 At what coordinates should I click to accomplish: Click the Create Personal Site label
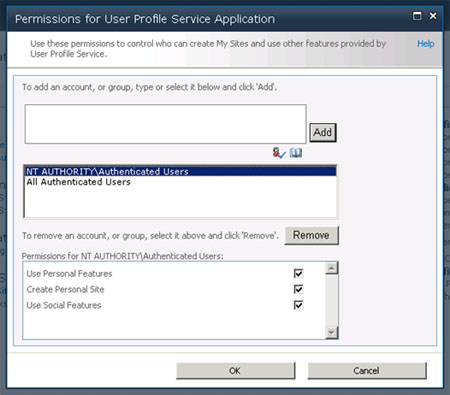[65, 289]
